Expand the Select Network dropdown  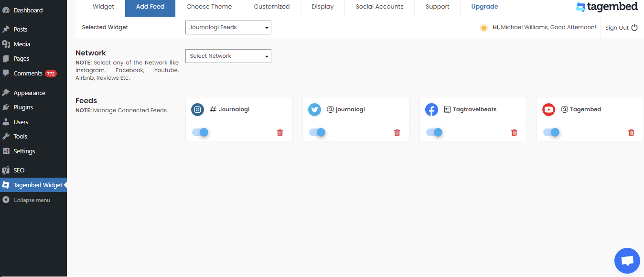[x=228, y=56]
